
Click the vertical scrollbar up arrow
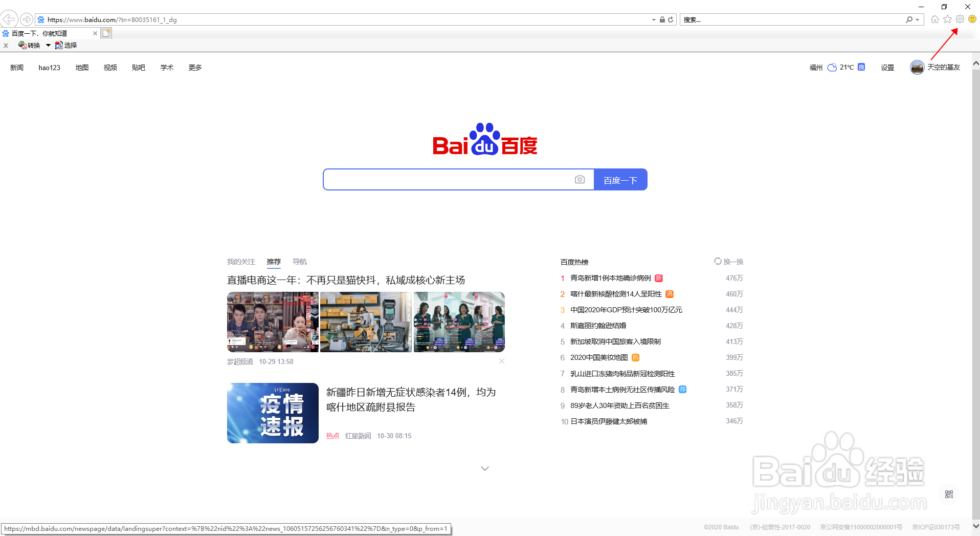(x=976, y=63)
